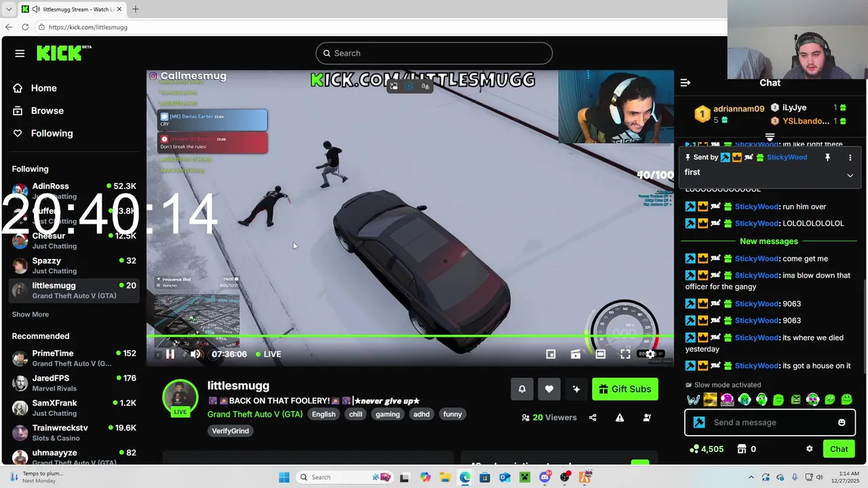The width and height of the screenshot is (868, 488).
Task: Select the English tag
Action: 323,414
